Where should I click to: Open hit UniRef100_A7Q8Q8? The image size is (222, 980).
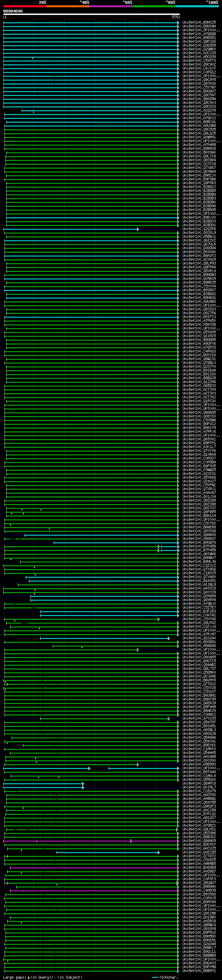click(x=199, y=34)
